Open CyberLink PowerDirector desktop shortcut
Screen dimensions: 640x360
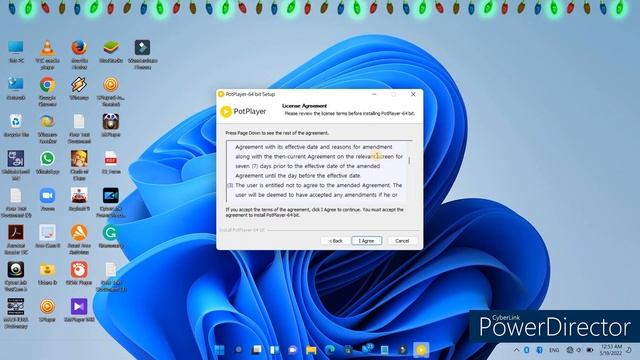tap(111, 202)
